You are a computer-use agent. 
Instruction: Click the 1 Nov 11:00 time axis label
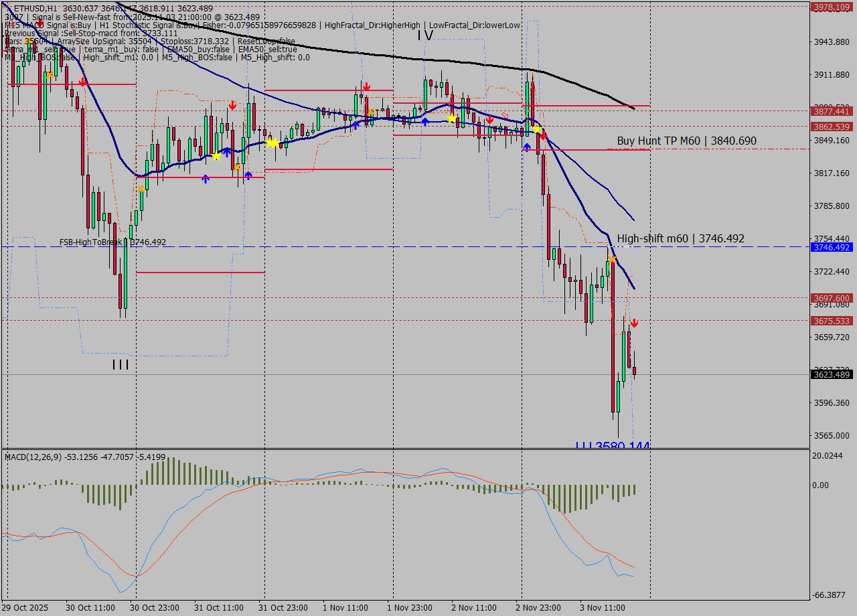345,608
